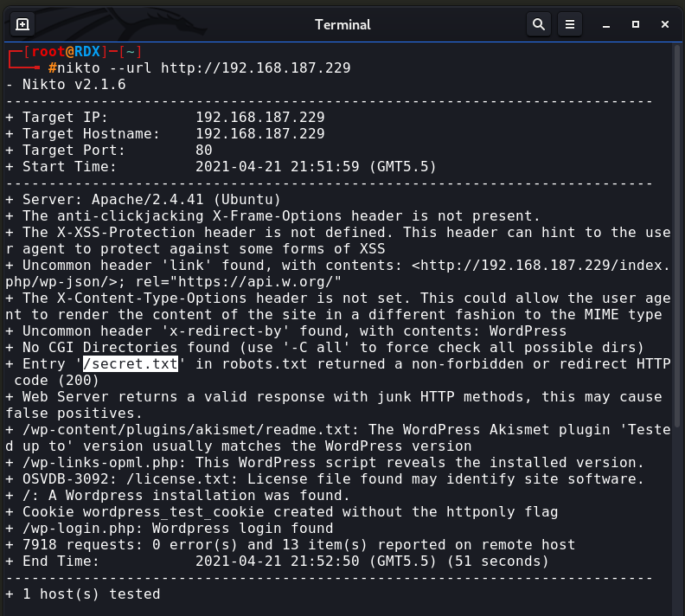Maximize the Terminal window
The width and height of the screenshot is (685, 616).
coord(636,24)
